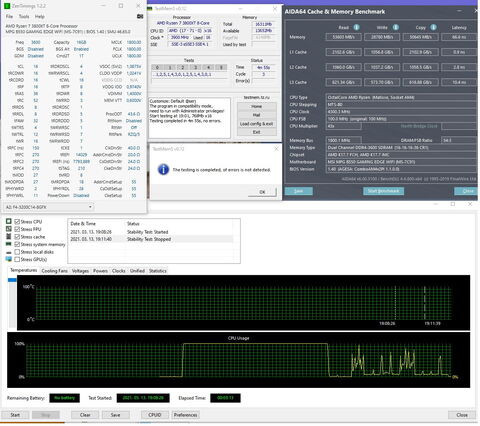The image size is (480, 426).
Task: Click the TestMem5 window title bar icon
Action: (151, 8)
